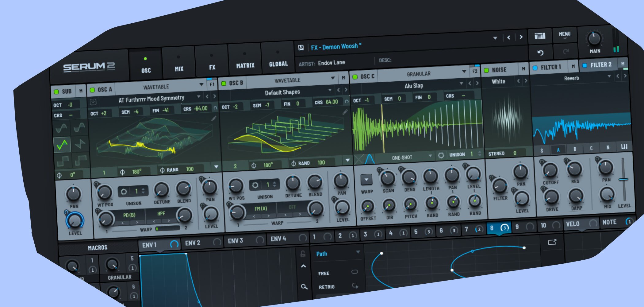Click the OSC A wavetable edit pencil
The image size is (644, 307).
point(213,119)
